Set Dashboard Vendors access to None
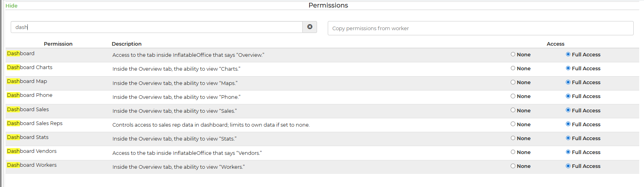This screenshot has height=187, width=644. coord(513,152)
